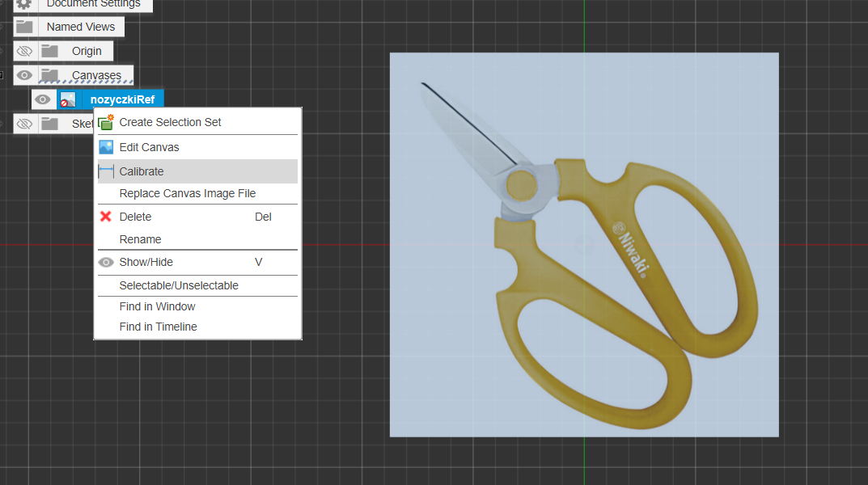Show the hidden Sketches folder via eye
The height and width of the screenshot is (485, 868).
(x=25, y=124)
